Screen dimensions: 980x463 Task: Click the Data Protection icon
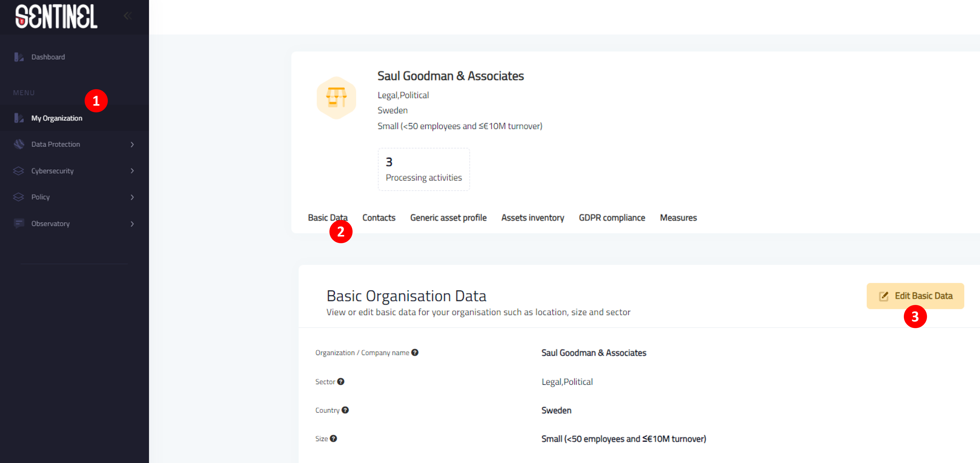19,144
